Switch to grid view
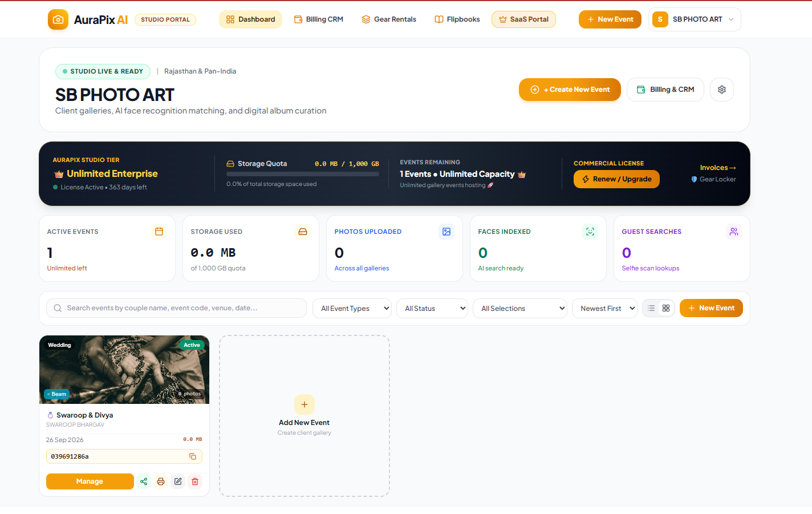This screenshot has height=514, width=812. coord(666,308)
